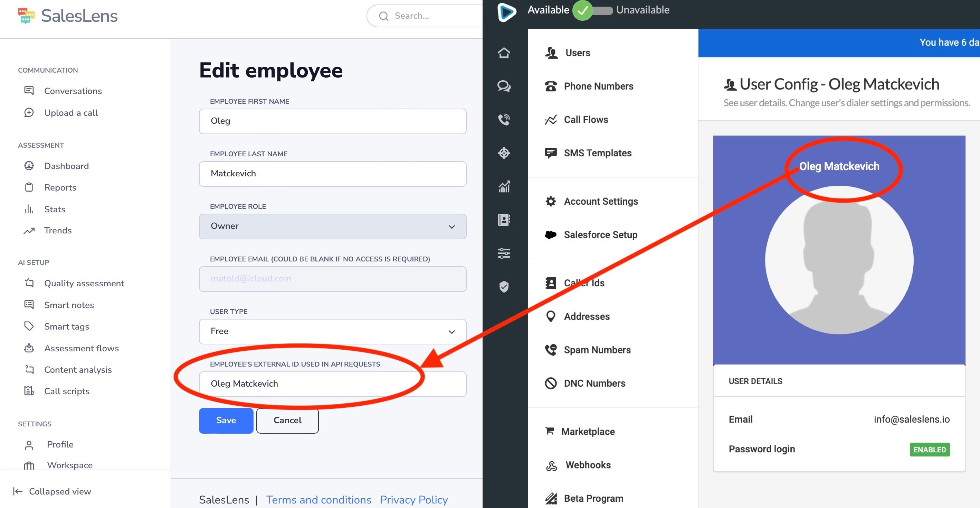Image resolution: width=980 pixels, height=508 pixels.
Task: Toggle the Available/Unavailable status switch
Action: (x=592, y=10)
